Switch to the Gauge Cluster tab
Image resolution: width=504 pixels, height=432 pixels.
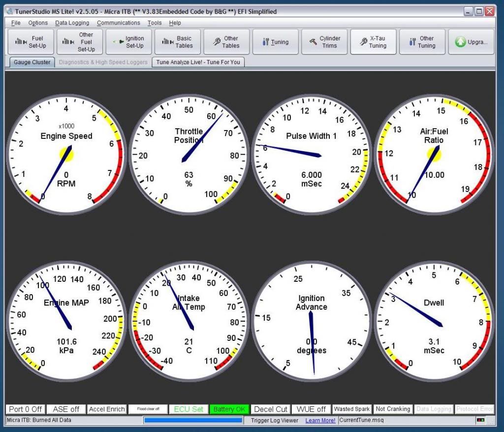32,62
